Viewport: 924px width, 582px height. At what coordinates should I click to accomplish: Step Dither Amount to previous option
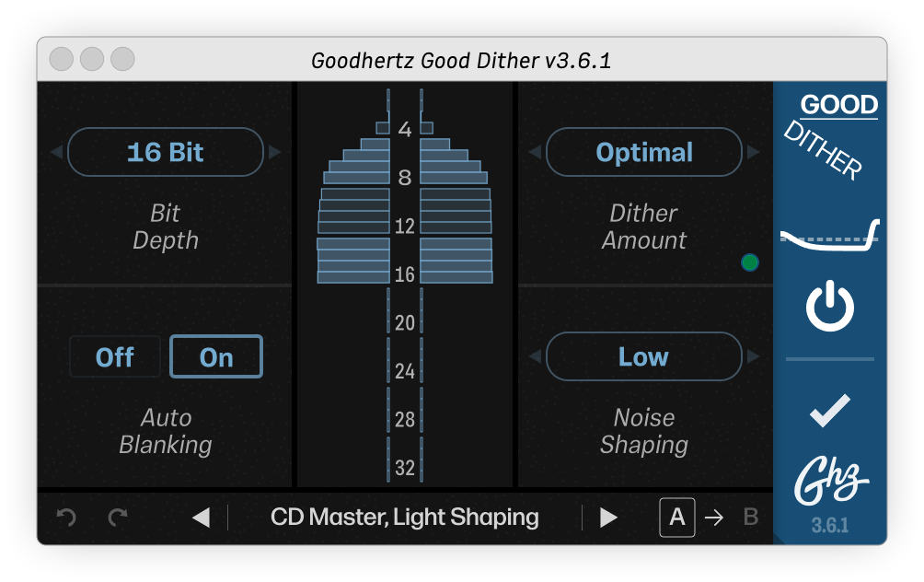pos(535,152)
